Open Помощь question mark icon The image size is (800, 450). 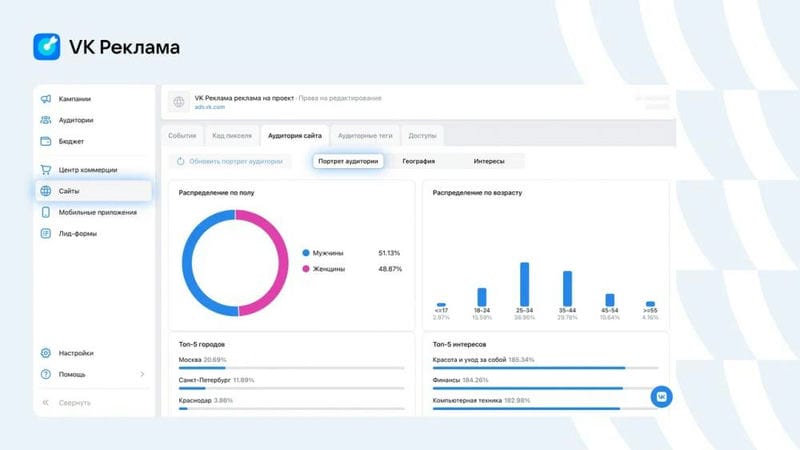point(45,374)
